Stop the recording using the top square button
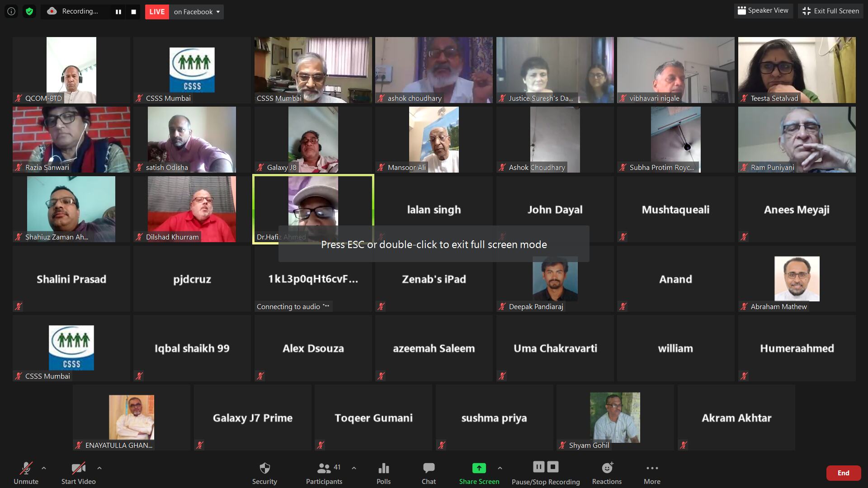Viewport: 868px width, 488px height. point(133,12)
